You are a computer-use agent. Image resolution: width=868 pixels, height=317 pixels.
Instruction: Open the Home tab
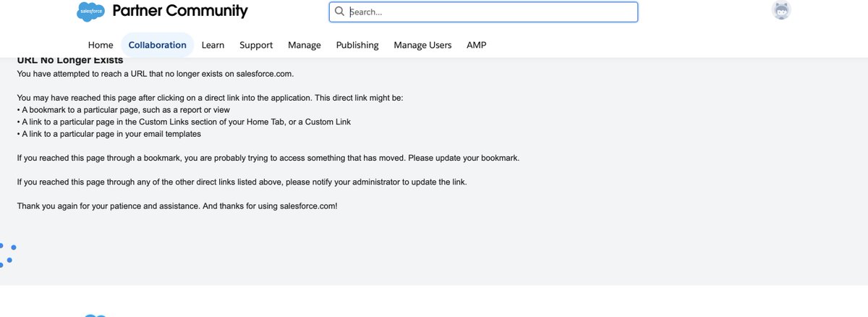coord(101,45)
